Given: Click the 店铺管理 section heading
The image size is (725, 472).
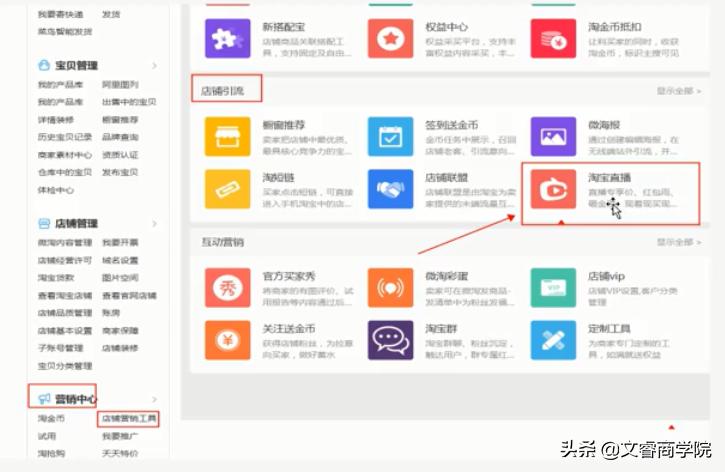Looking at the screenshot, I should (76, 224).
